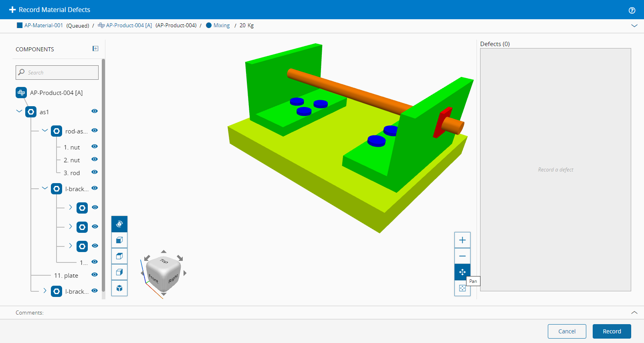Open the AP-Material-001 breadcrumb link
This screenshot has height=343, width=644.
[44, 25]
